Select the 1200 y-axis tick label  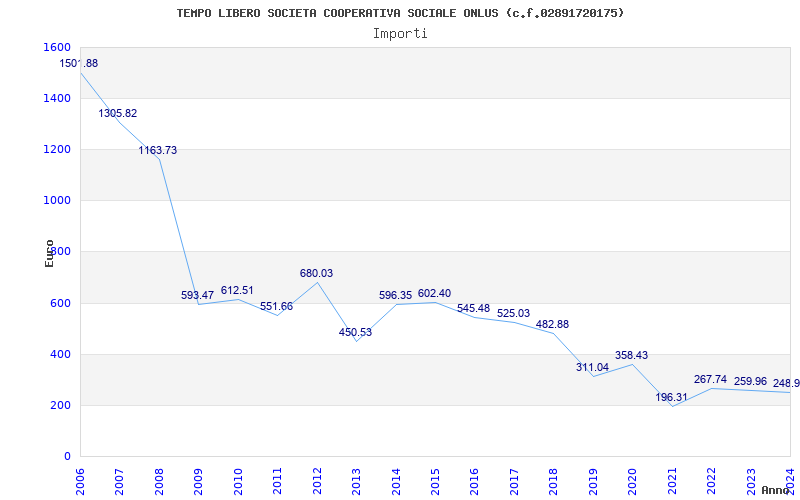point(59,149)
